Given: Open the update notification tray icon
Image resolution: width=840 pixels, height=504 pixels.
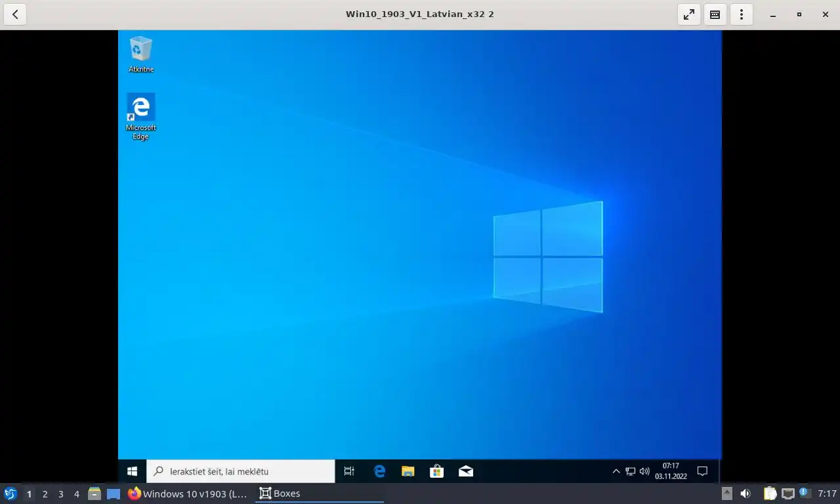Looking at the screenshot, I should point(805,493).
